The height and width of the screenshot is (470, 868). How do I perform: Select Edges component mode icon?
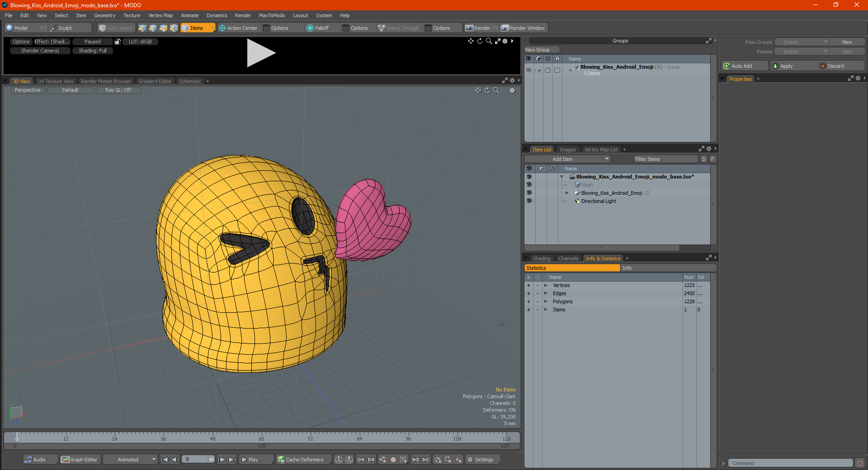click(153, 28)
